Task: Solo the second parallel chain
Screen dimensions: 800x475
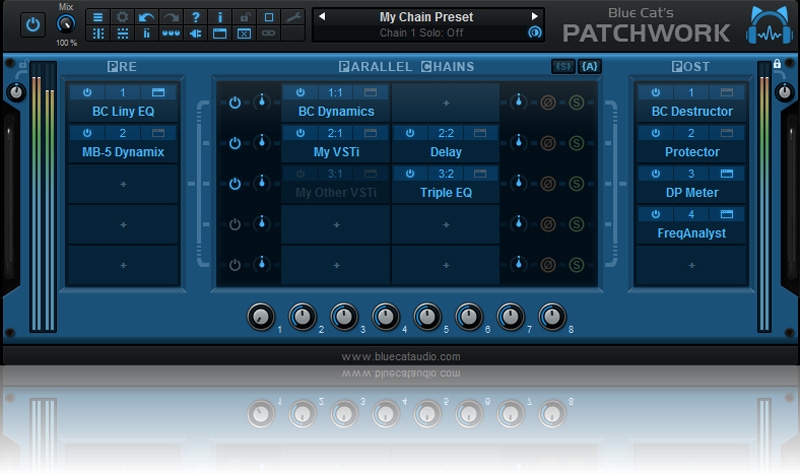Action: click(576, 143)
